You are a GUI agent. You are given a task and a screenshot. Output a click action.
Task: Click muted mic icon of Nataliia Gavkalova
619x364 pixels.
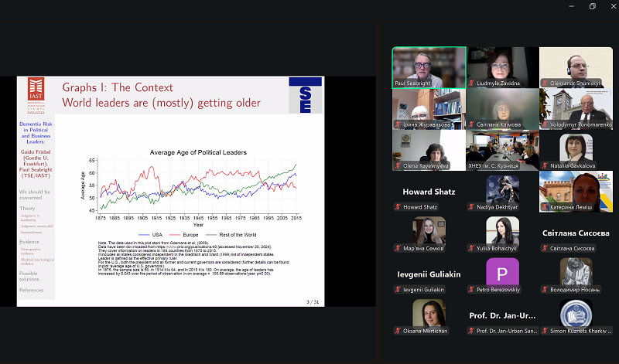pyautogui.click(x=546, y=165)
